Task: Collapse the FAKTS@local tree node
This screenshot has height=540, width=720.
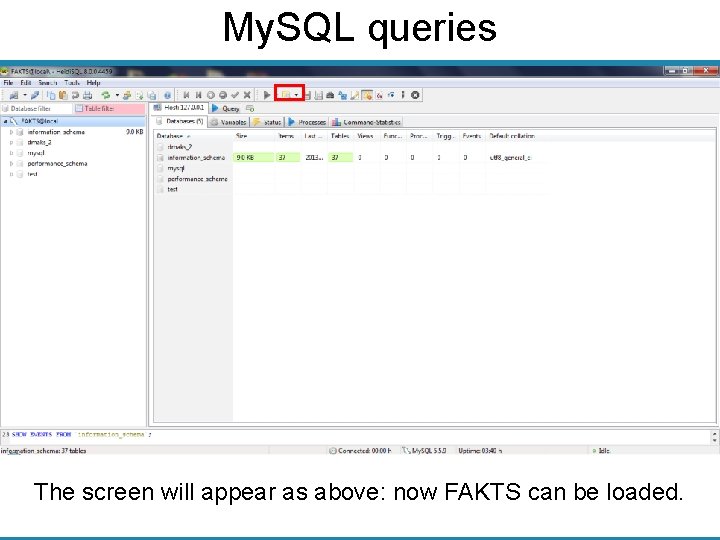Action: pos(5,122)
